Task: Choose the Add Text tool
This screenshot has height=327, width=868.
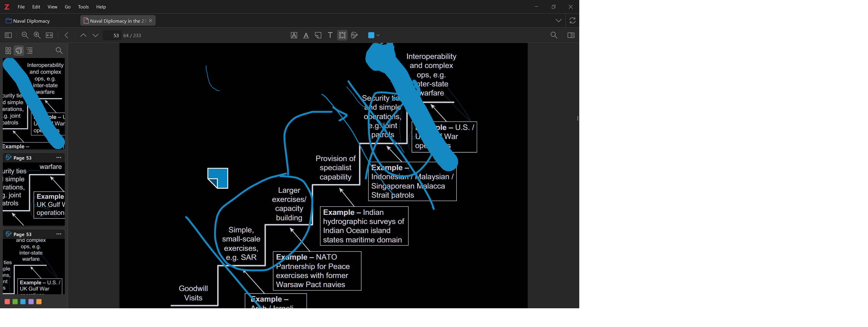Action: pyautogui.click(x=330, y=35)
